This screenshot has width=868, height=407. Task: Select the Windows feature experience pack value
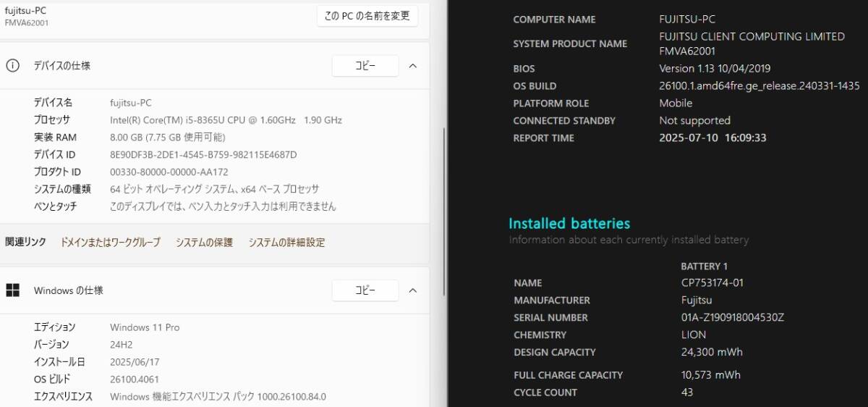coord(218,397)
